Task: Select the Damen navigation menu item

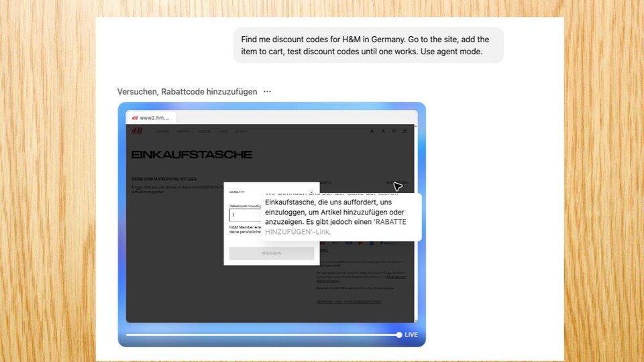Action: pyautogui.click(x=164, y=131)
